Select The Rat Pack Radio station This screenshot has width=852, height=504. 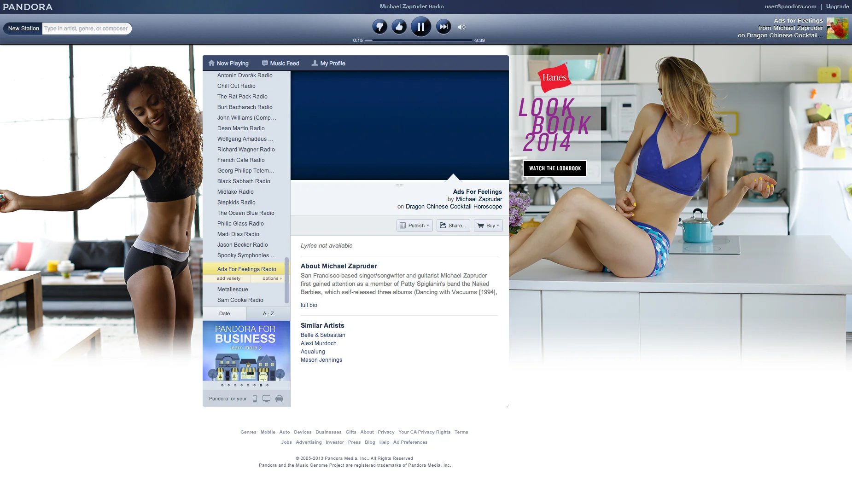[242, 97]
